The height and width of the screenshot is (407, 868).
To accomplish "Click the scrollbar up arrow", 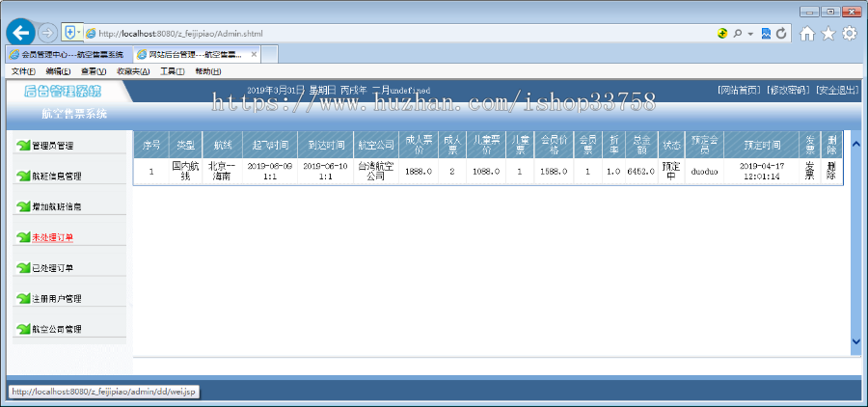I will click(x=856, y=144).
